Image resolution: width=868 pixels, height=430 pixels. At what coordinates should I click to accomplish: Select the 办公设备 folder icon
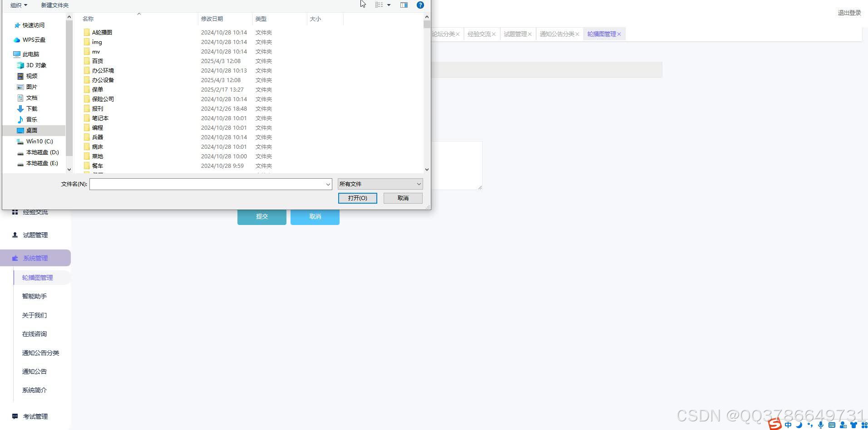pos(87,80)
